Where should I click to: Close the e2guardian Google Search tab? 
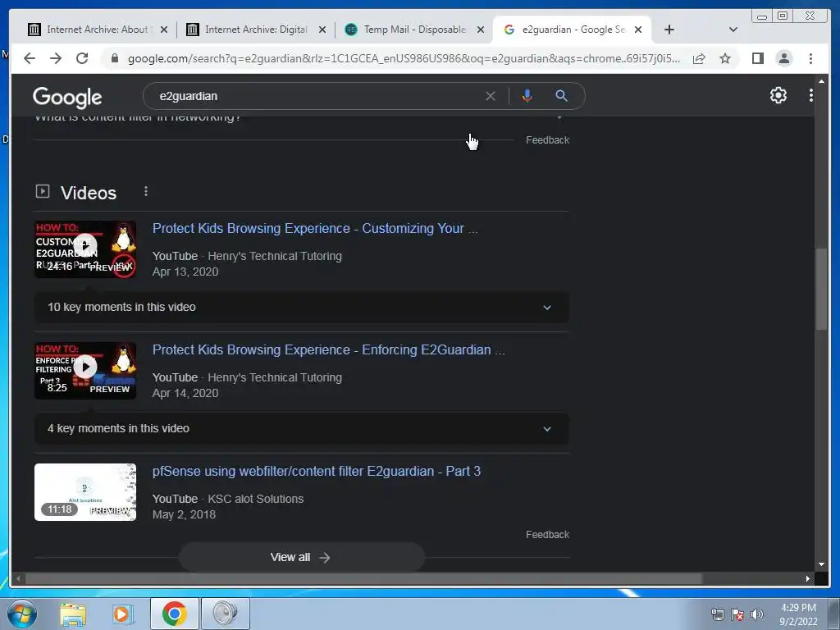point(638,30)
